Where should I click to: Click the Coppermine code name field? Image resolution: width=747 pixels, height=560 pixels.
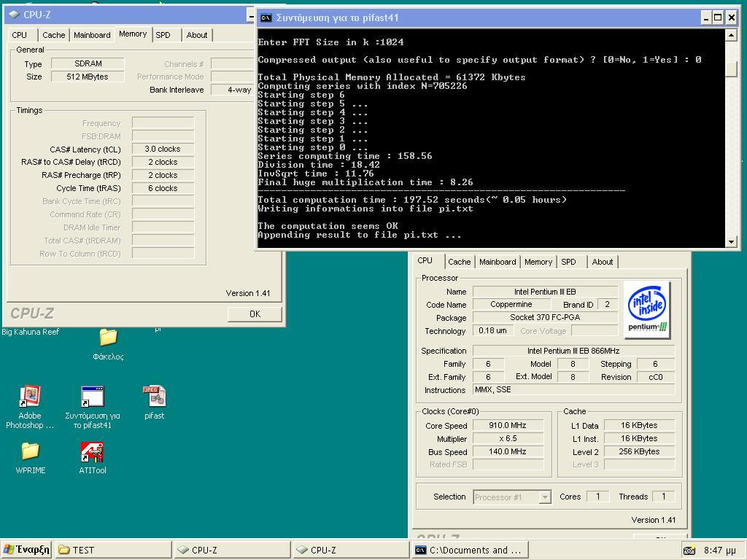[x=511, y=304]
